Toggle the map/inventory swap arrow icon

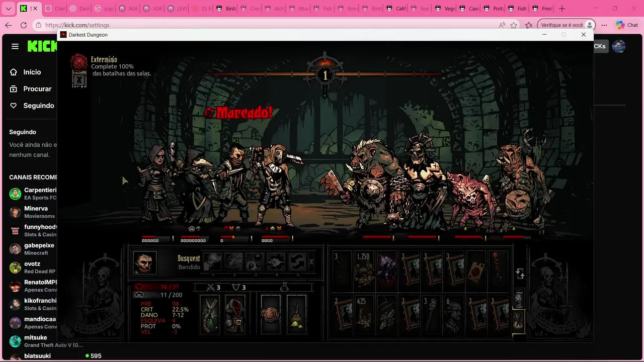pyautogui.click(x=520, y=274)
